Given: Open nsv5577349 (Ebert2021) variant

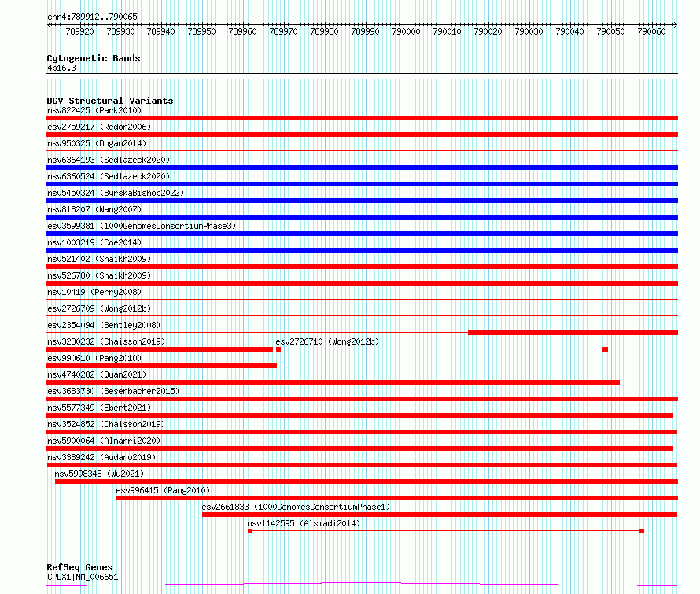Looking at the screenshot, I should (99, 408).
